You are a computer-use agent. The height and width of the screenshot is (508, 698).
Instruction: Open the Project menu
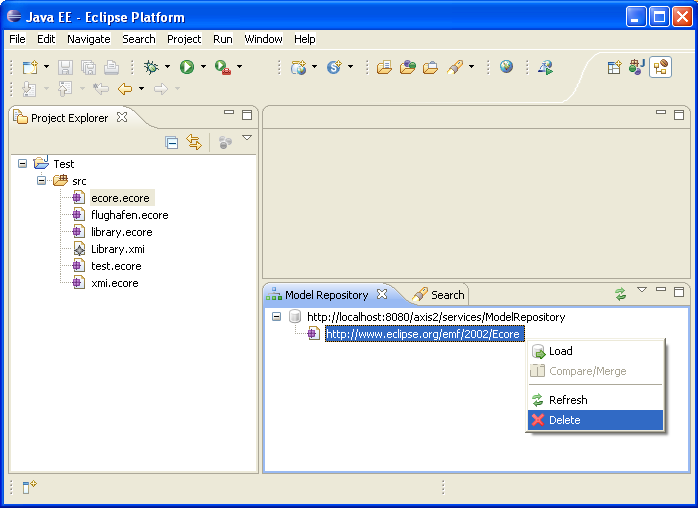click(184, 39)
